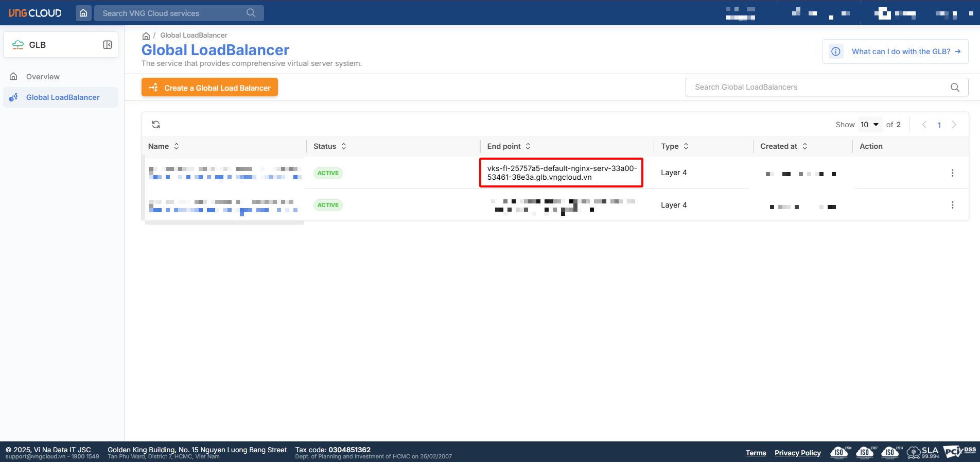Open action menu for first load balancer row
This screenshot has height=462, width=980.
[952, 173]
